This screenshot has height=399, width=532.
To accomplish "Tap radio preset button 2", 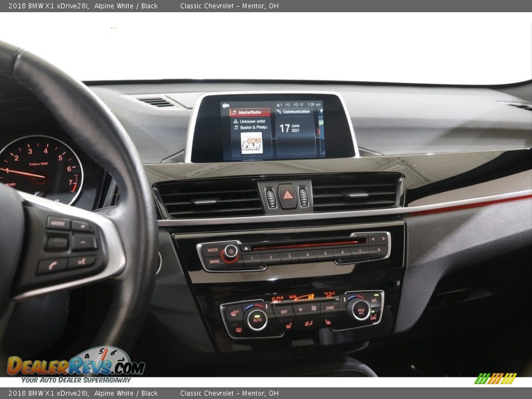I will click(x=271, y=258).
